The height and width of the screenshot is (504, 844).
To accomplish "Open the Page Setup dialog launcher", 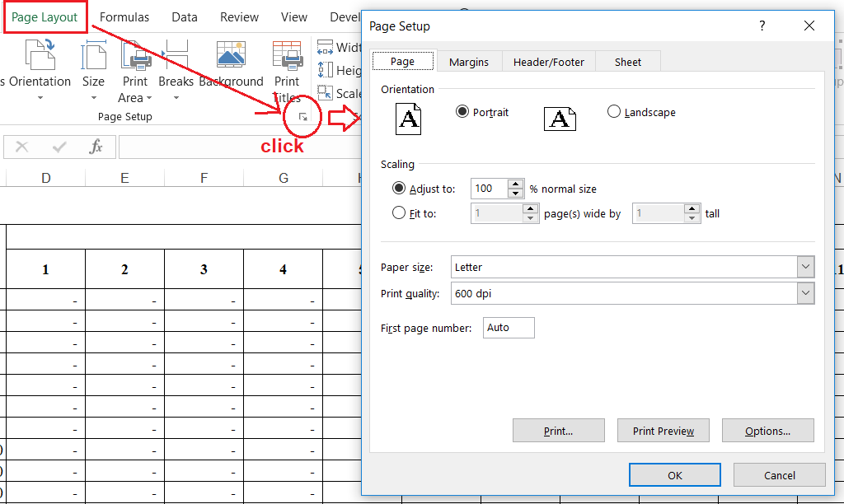I will 302,118.
